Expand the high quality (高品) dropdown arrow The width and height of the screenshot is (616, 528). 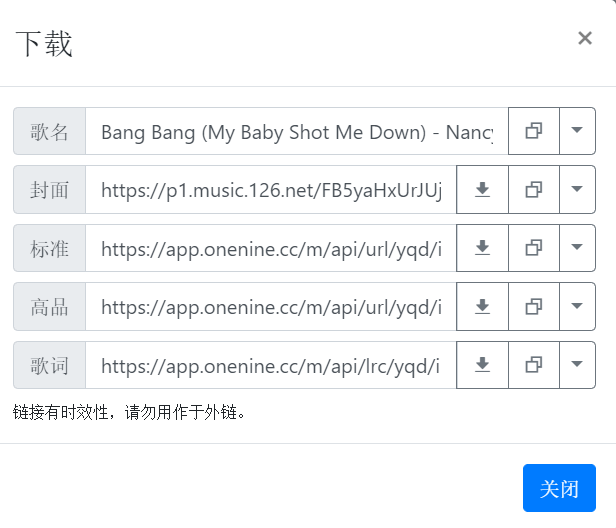pos(577,306)
